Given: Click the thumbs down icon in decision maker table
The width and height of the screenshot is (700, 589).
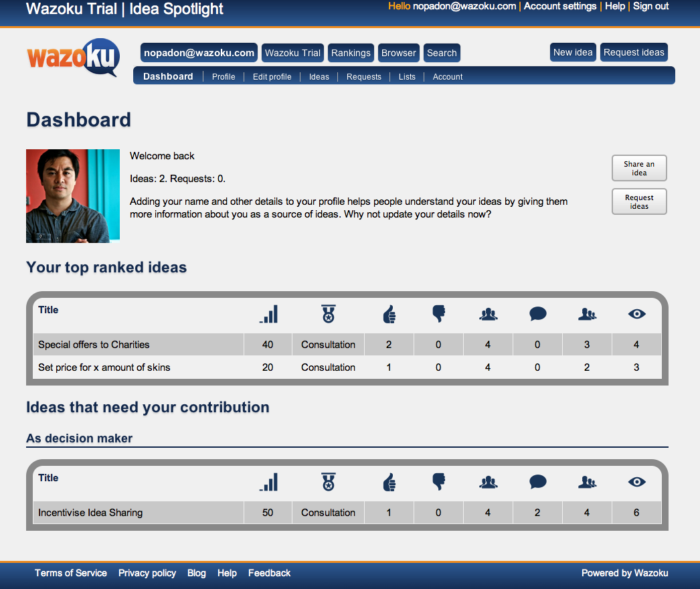Looking at the screenshot, I should [438, 481].
